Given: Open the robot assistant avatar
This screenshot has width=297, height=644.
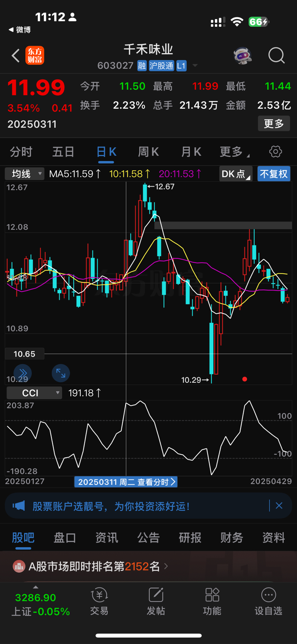Looking at the screenshot, I should (x=243, y=56).
